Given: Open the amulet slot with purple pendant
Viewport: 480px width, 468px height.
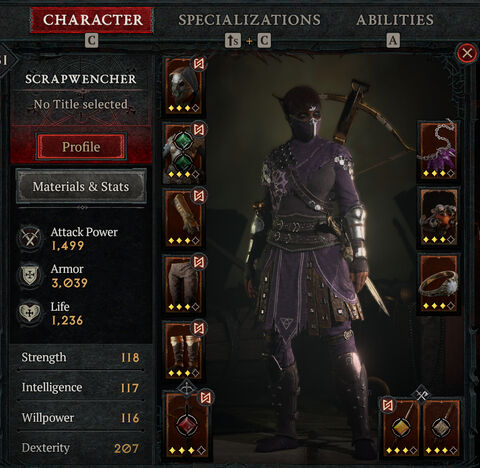Looking at the screenshot, I should [438, 151].
